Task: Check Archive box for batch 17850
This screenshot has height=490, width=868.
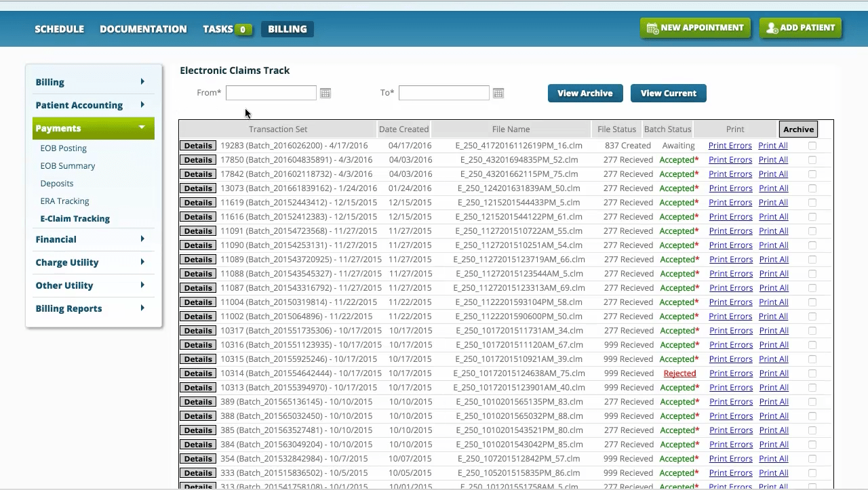Action: 812,160
